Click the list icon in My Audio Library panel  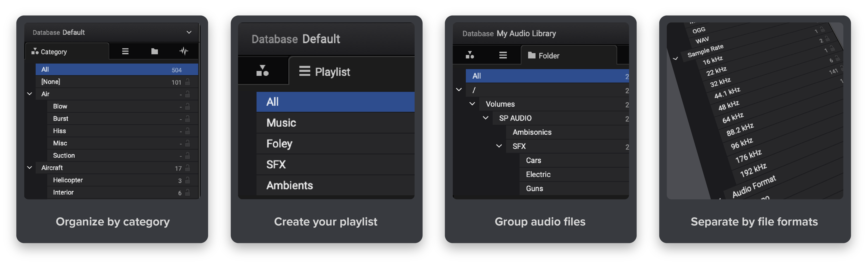503,55
